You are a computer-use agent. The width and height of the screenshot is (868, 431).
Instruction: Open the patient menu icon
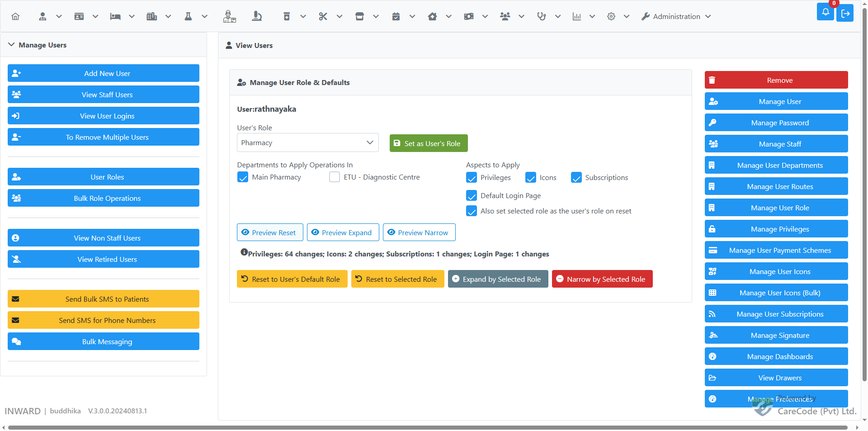(x=42, y=17)
